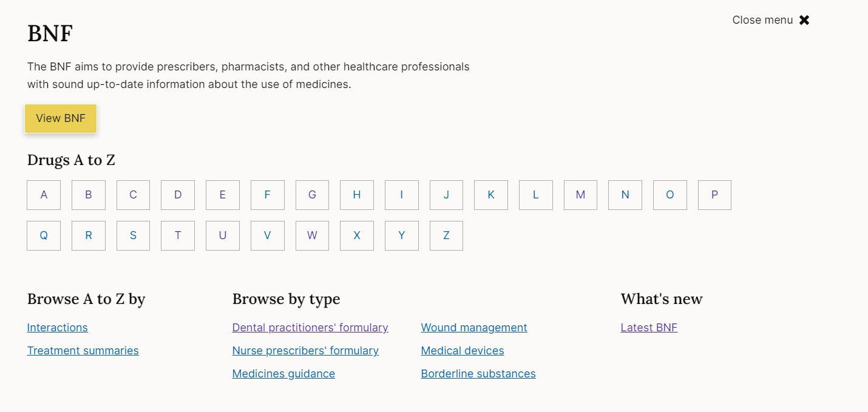The height and width of the screenshot is (412, 868).
Task: Open Medicines guidance link
Action: [x=283, y=374]
